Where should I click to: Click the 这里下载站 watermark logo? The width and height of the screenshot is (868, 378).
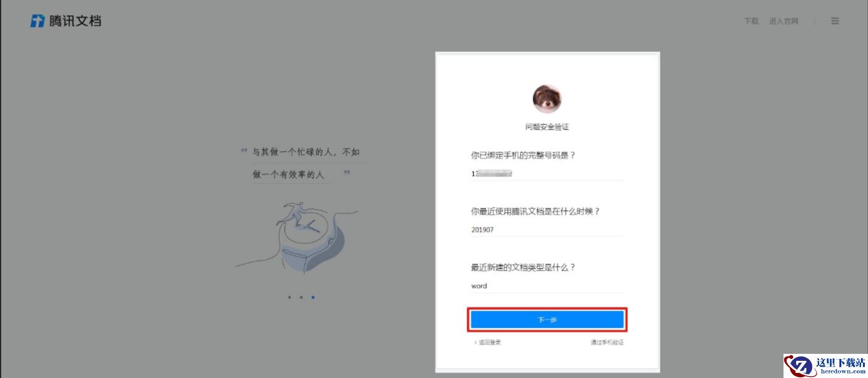825,366
